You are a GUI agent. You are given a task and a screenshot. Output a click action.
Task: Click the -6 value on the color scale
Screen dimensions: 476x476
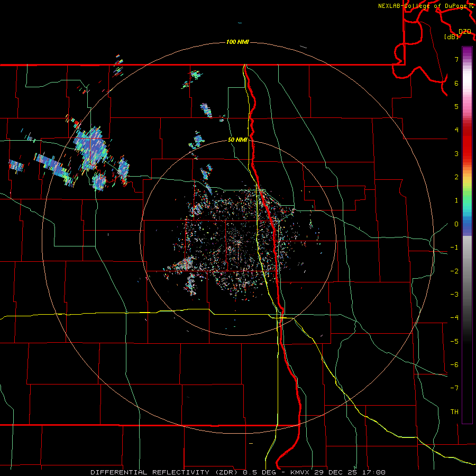pos(454,365)
